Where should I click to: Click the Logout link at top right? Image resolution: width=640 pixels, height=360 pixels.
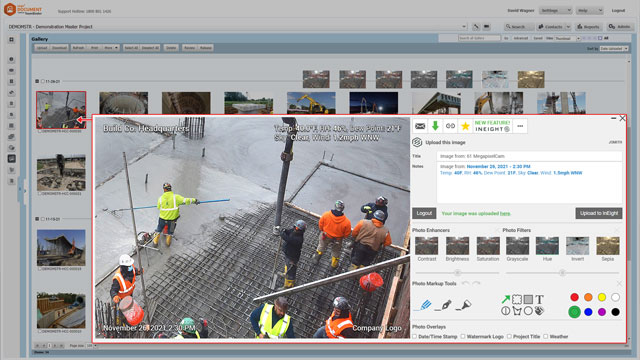click(x=618, y=10)
